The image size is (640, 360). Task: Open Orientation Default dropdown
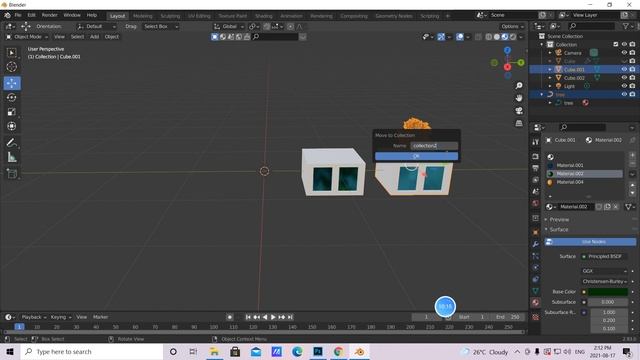[96, 27]
